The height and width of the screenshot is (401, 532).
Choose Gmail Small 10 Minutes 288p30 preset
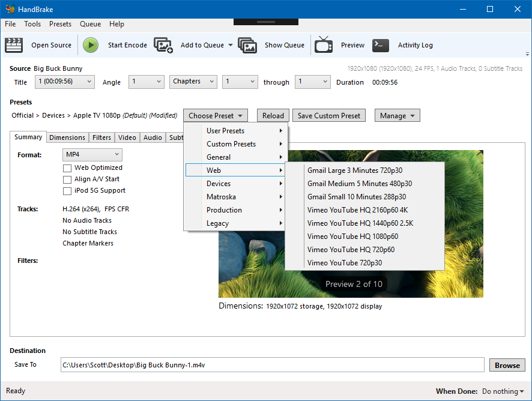point(364,197)
